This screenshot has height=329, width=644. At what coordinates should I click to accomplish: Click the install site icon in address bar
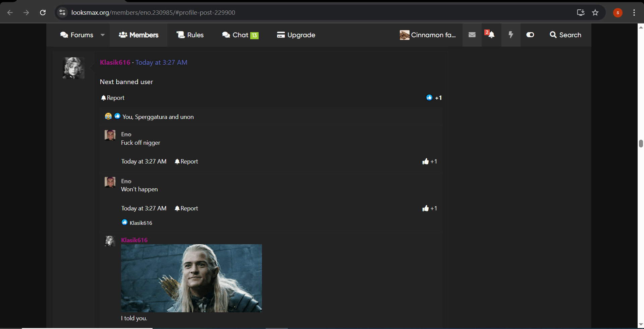pos(580,12)
